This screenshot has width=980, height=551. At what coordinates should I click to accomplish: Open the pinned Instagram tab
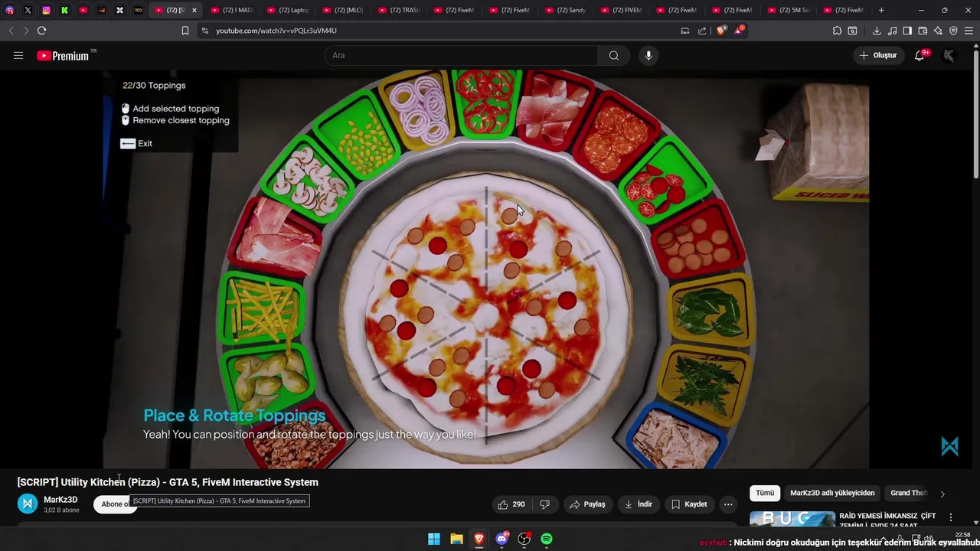tap(46, 10)
